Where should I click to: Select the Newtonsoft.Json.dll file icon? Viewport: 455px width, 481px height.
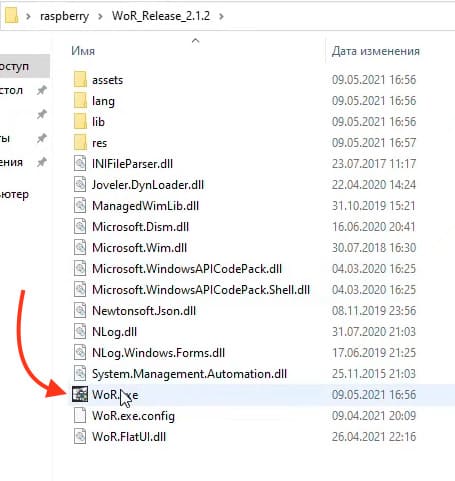point(80,311)
